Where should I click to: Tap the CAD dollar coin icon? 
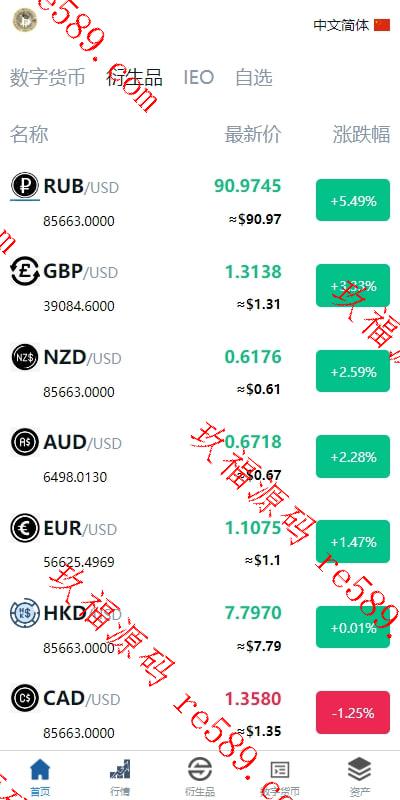tap(24, 698)
